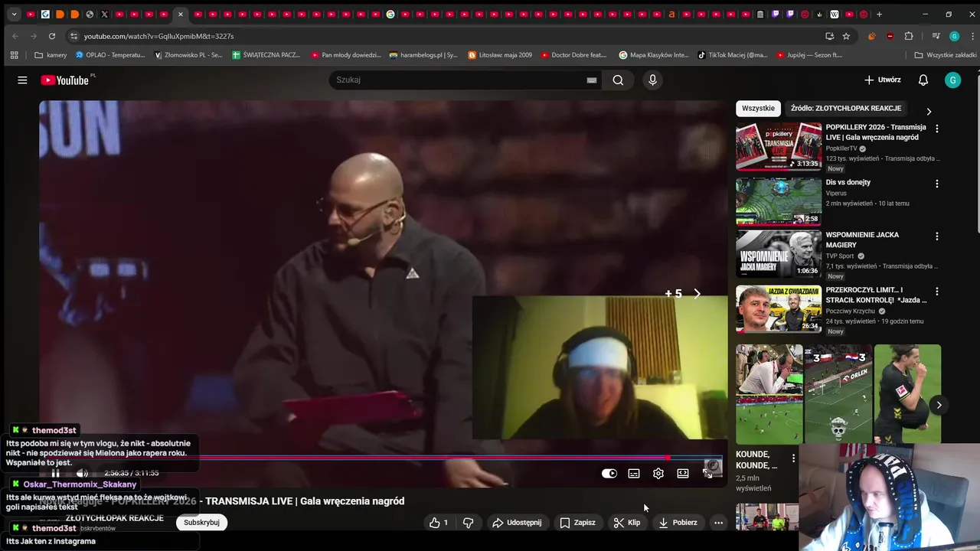Start voice search with microphone icon
Screen dimensions: 980x551
pyautogui.click(x=652, y=80)
